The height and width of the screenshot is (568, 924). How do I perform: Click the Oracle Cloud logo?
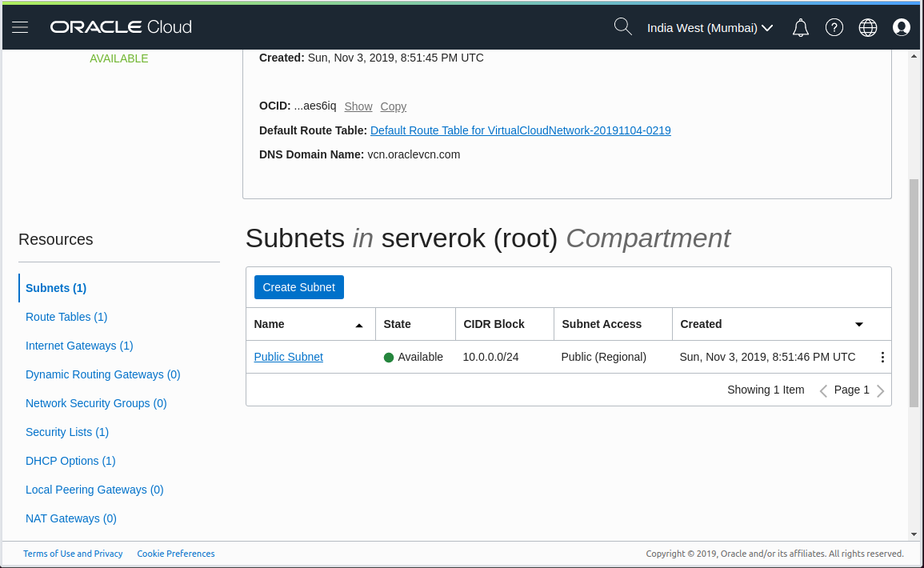click(x=121, y=26)
